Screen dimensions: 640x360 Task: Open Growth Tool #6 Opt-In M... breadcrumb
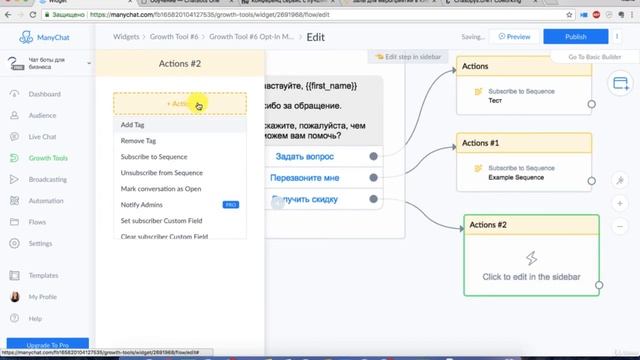251,37
